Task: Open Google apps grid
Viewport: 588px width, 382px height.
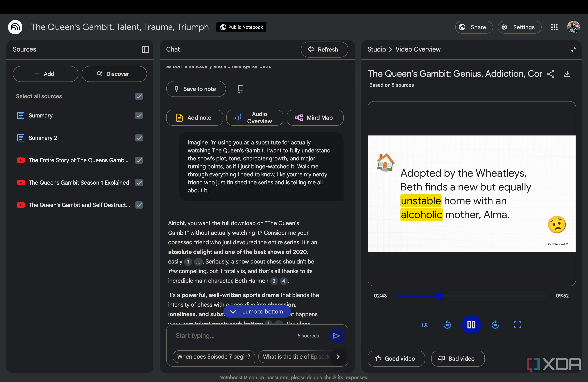Action: 554,27
